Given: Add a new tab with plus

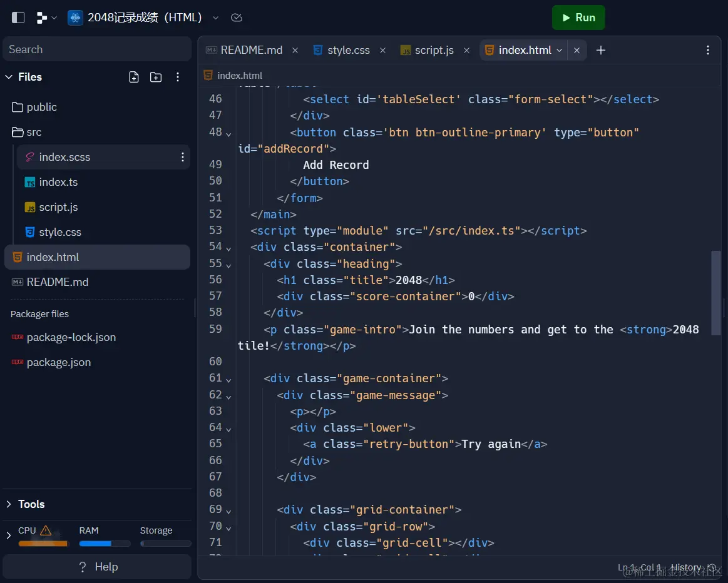Looking at the screenshot, I should [601, 50].
